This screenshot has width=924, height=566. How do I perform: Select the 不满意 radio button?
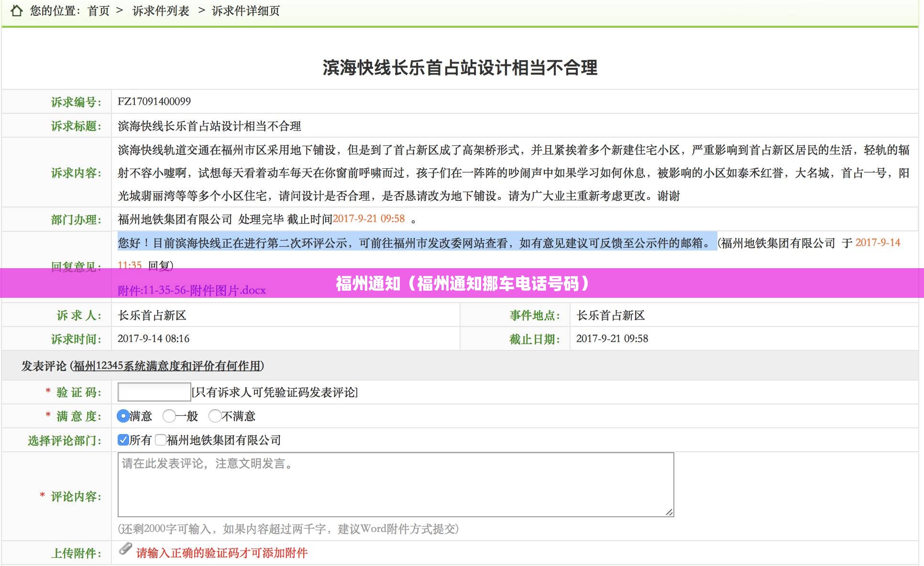215,416
